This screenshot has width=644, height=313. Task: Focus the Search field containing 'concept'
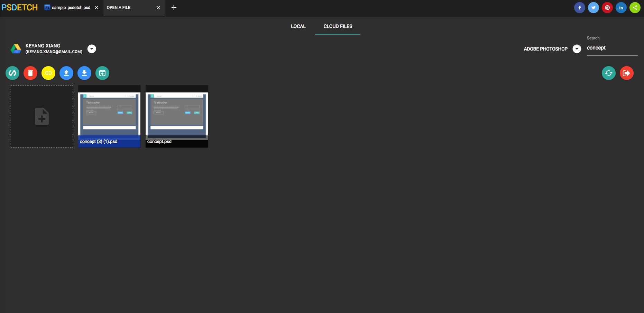point(611,48)
